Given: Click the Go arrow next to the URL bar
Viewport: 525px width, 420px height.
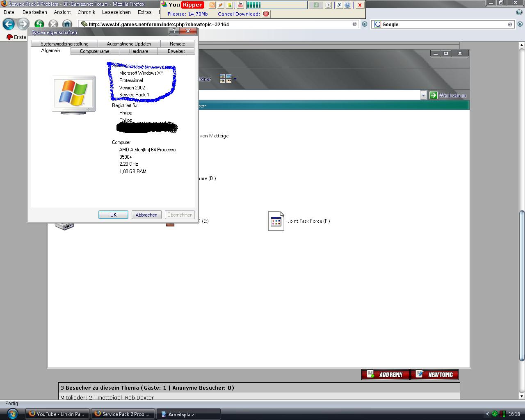Looking at the screenshot, I should click(364, 24).
